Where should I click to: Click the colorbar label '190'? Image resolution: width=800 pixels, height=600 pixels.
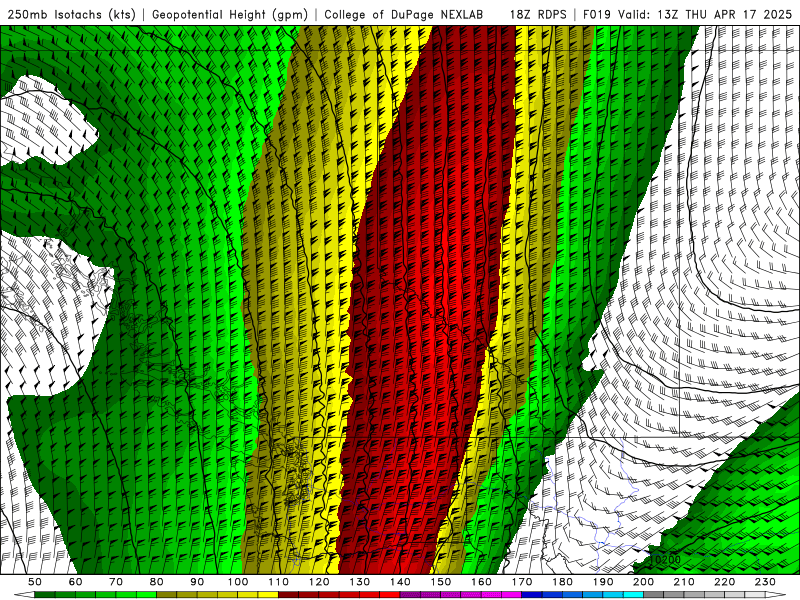[x=603, y=582]
